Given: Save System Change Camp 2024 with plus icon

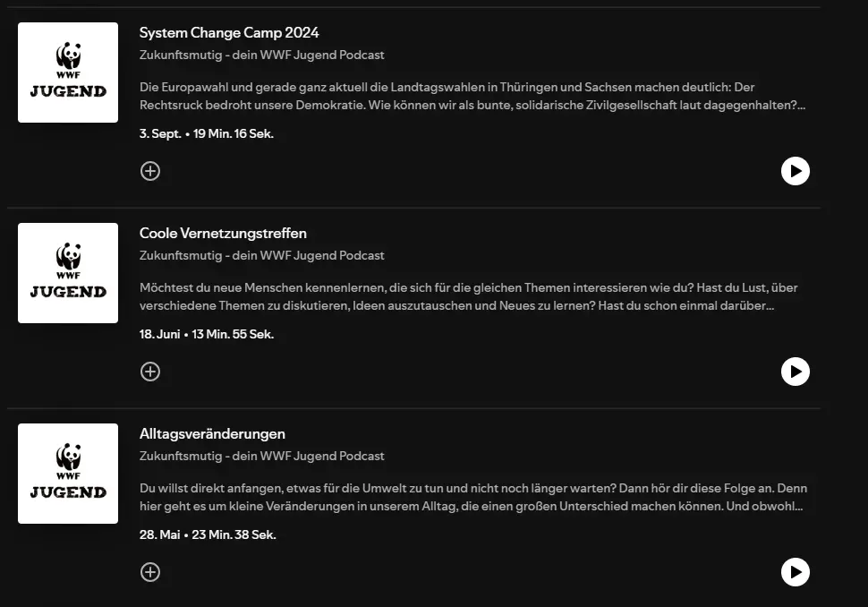Looking at the screenshot, I should click(150, 171).
